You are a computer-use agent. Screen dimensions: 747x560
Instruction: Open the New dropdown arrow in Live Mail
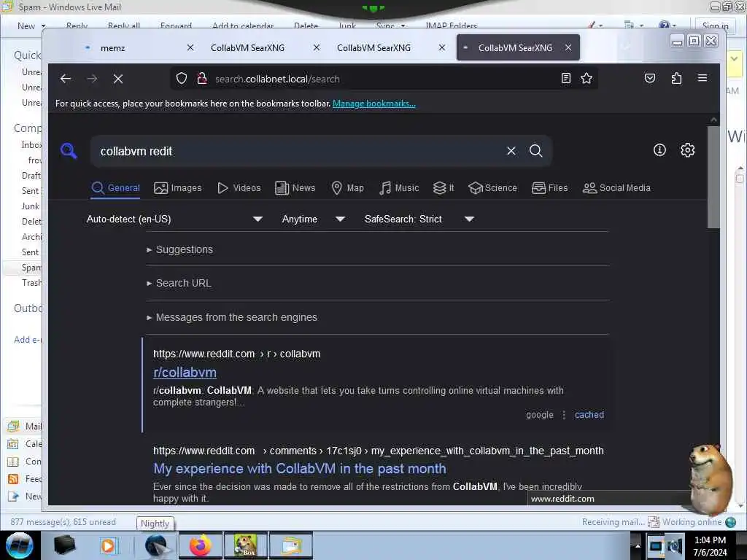[43, 26]
